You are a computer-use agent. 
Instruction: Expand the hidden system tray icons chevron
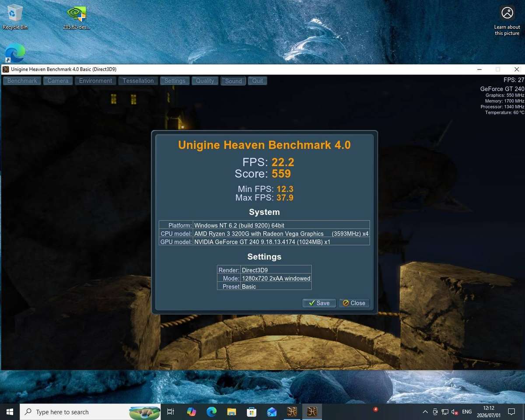coord(425,412)
